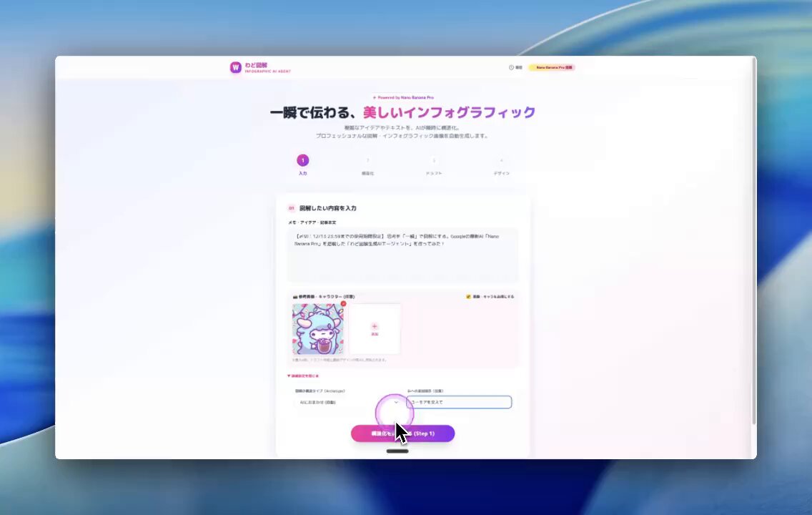Select the デザイン step label
The height and width of the screenshot is (515, 812).
tap(502, 172)
